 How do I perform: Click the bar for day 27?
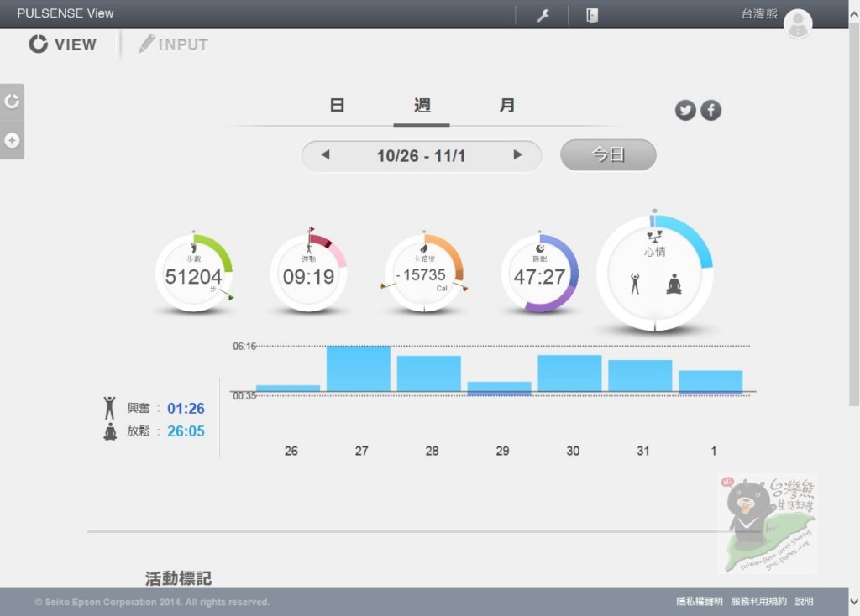pos(359,368)
